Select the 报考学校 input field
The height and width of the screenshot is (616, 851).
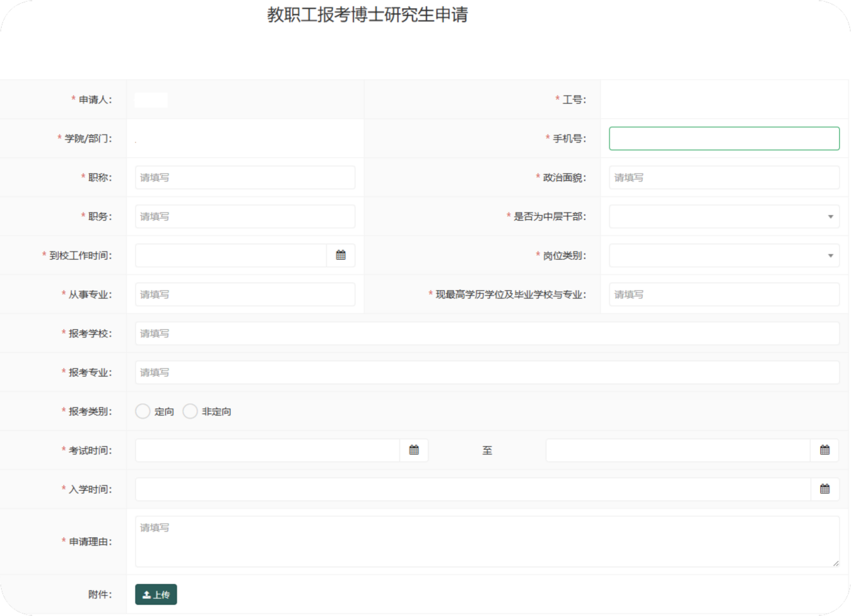coord(486,334)
